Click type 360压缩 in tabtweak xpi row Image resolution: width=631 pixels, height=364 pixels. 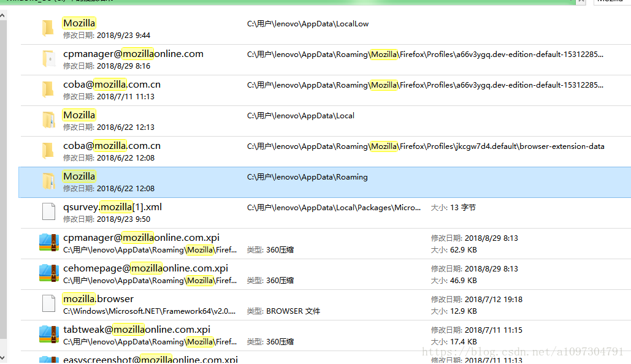point(280,341)
